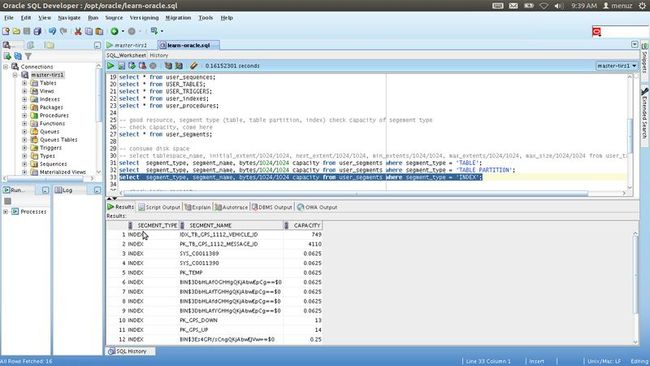Screen dimensions: 650x366
Task: Click the green Back navigation icon
Action: tap(114, 31)
